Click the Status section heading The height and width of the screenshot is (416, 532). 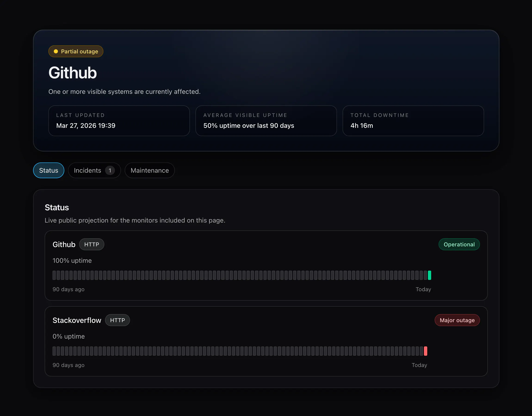point(57,208)
